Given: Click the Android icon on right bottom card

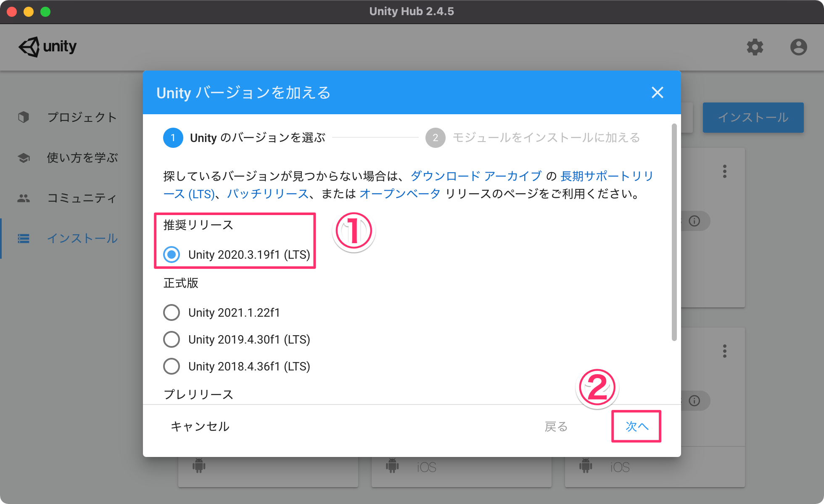Looking at the screenshot, I should [586, 466].
